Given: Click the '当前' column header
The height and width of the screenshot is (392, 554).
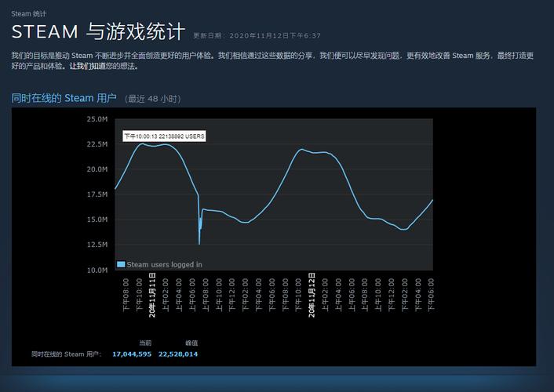Looking at the screenshot, I should pyautogui.click(x=145, y=343).
